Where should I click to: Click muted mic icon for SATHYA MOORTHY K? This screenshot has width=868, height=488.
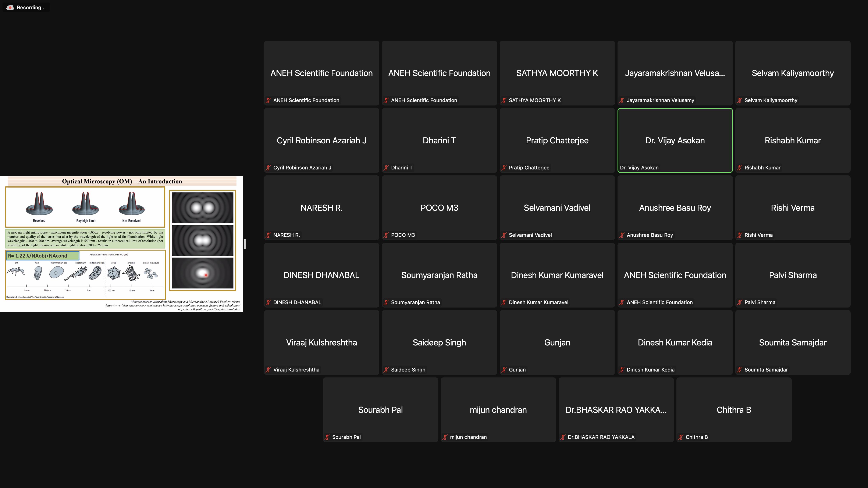point(504,100)
